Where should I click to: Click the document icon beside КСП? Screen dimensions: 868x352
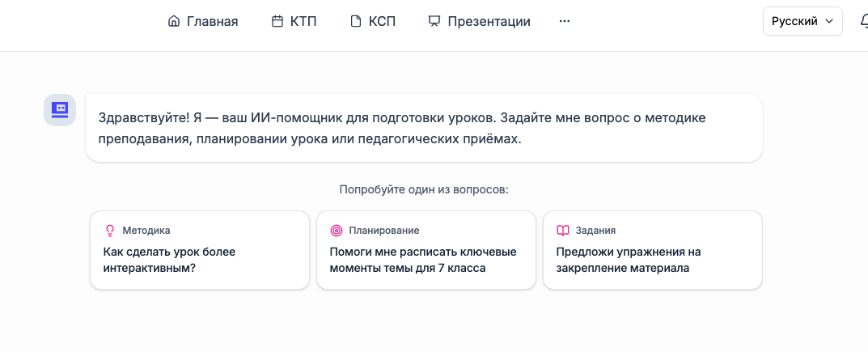click(356, 22)
